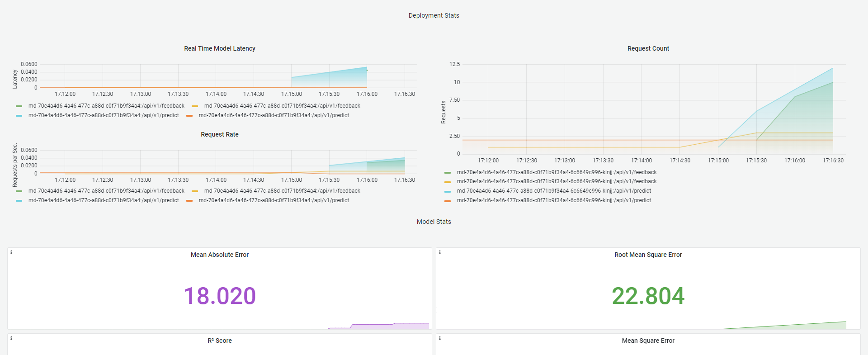
Task: Click the Requests y-axis title on Request Count
Action: click(x=443, y=112)
